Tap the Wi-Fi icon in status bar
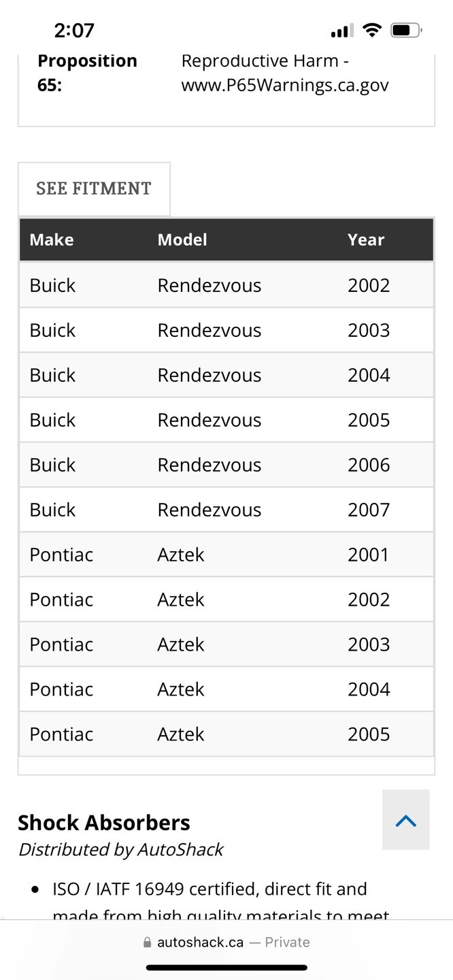This screenshot has height=980, width=453. [372, 30]
